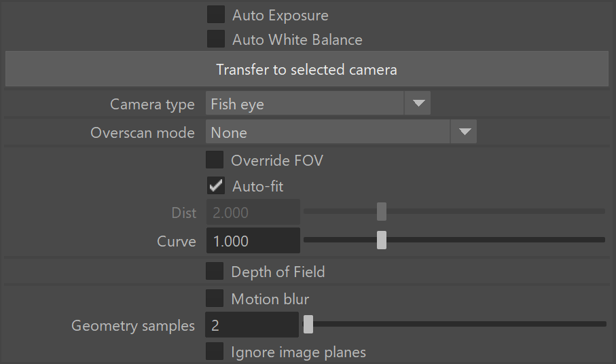616x364 pixels.
Task: Enable the Override FOV checkbox
Action: [215, 160]
